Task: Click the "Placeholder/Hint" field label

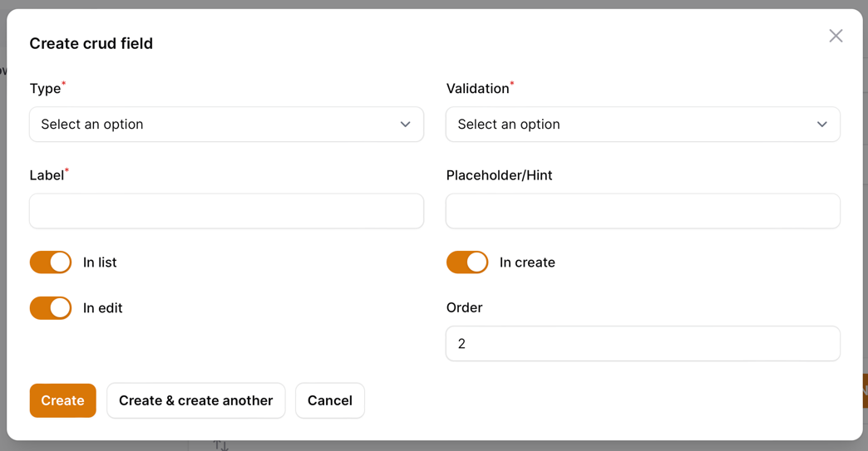Action: pyautogui.click(x=499, y=175)
